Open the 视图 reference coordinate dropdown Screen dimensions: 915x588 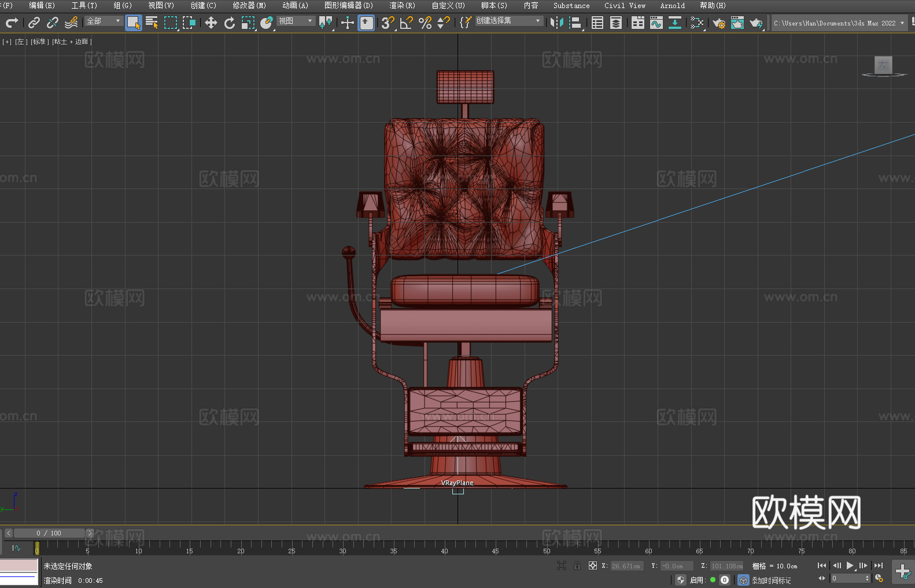coord(296,21)
